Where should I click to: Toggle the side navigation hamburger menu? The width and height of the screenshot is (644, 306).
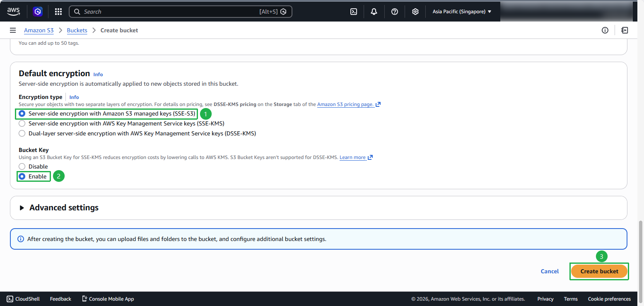coord(13,30)
